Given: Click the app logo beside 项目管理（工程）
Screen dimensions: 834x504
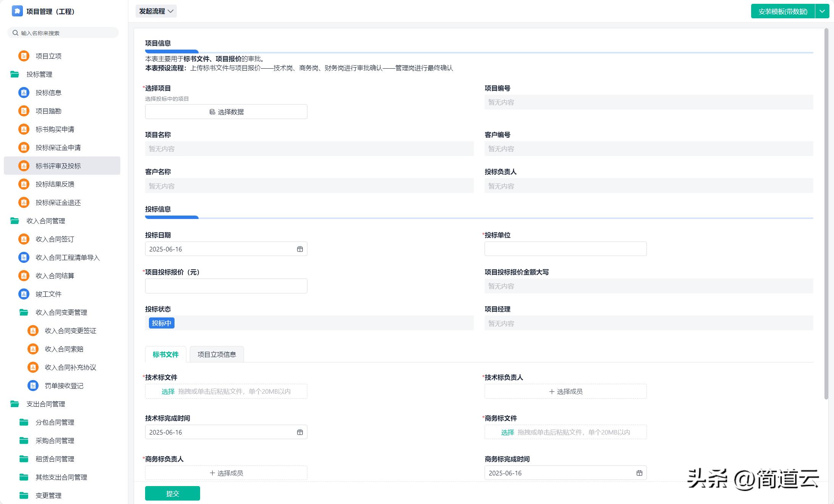Looking at the screenshot, I should 17,11.
